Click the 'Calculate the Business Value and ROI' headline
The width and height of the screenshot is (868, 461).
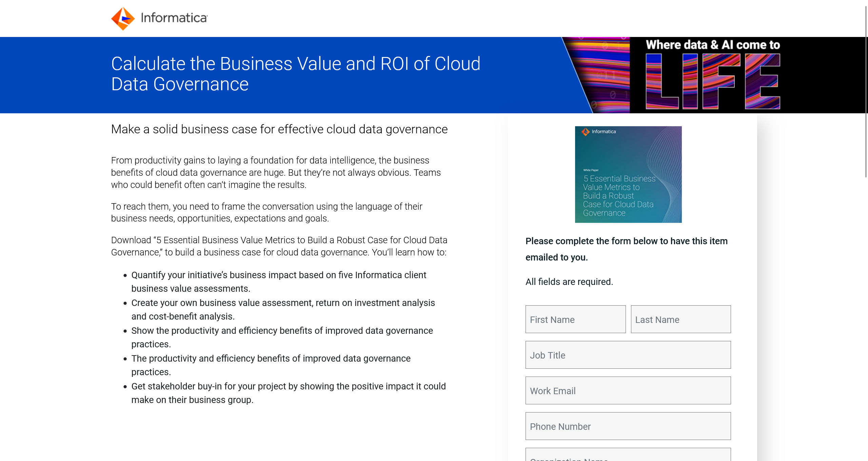coord(296,74)
